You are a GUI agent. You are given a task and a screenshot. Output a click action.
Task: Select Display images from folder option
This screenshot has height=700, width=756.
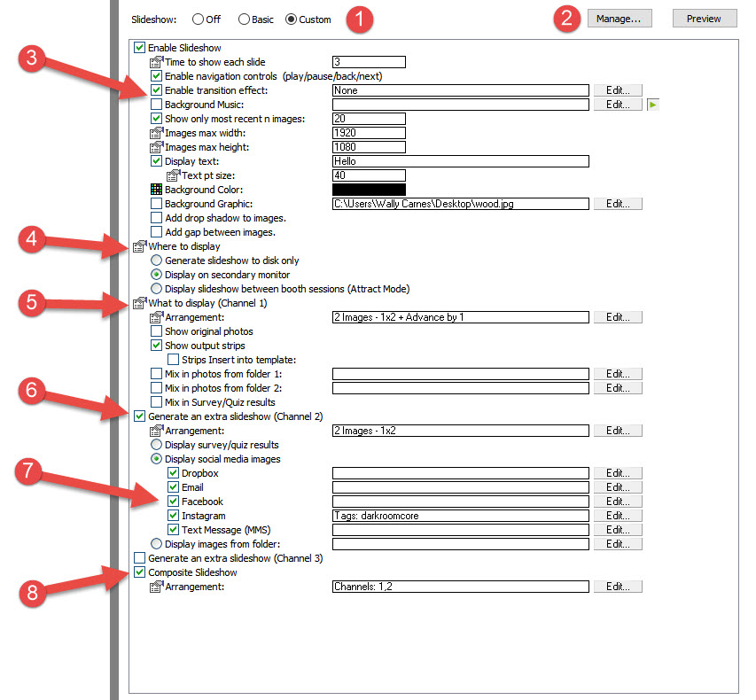(x=156, y=544)
